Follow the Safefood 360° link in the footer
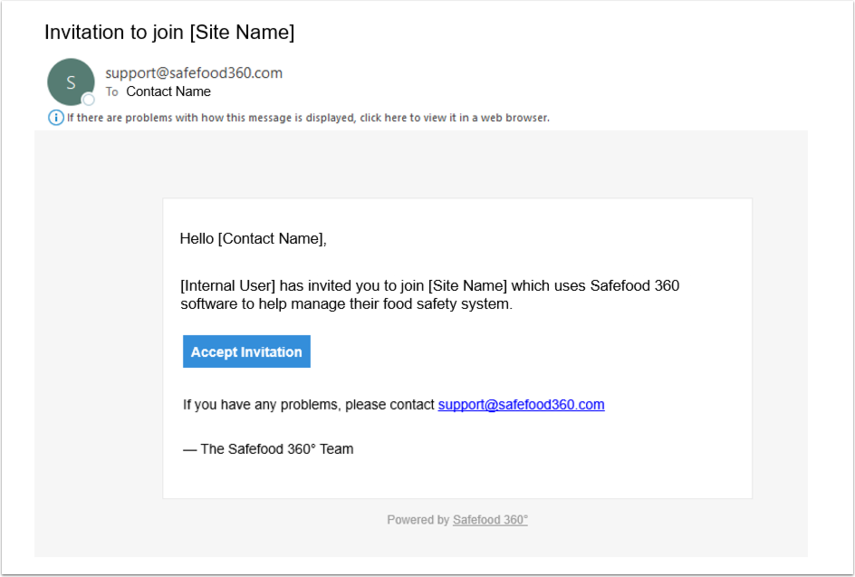The width and height of the screenshot is (855, 577). [490, 520]
